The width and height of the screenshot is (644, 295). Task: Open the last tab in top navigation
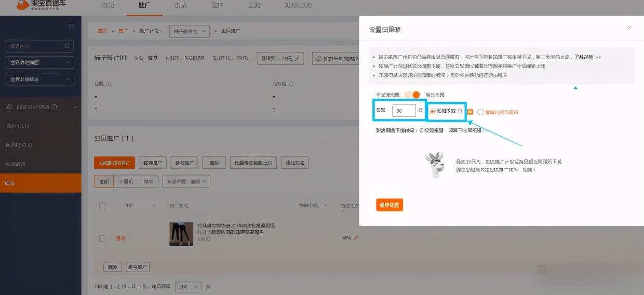click(x=298, y=5)
